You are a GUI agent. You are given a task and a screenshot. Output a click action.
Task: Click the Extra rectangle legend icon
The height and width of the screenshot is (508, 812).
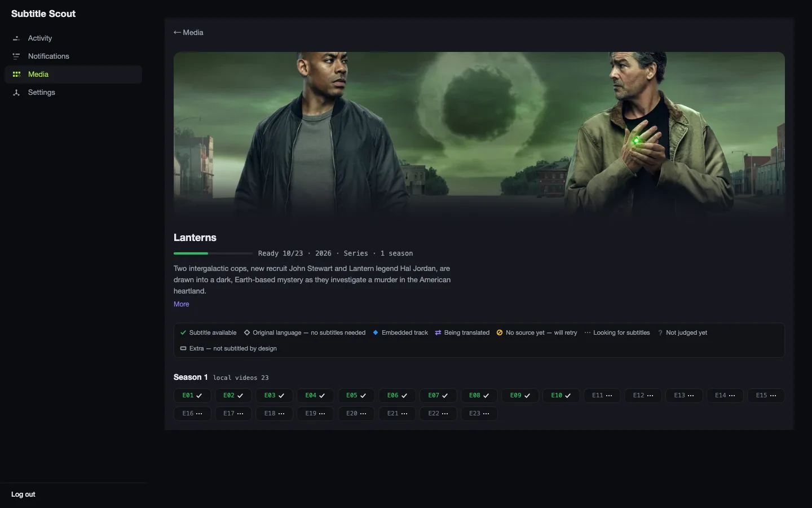point(183,349)
